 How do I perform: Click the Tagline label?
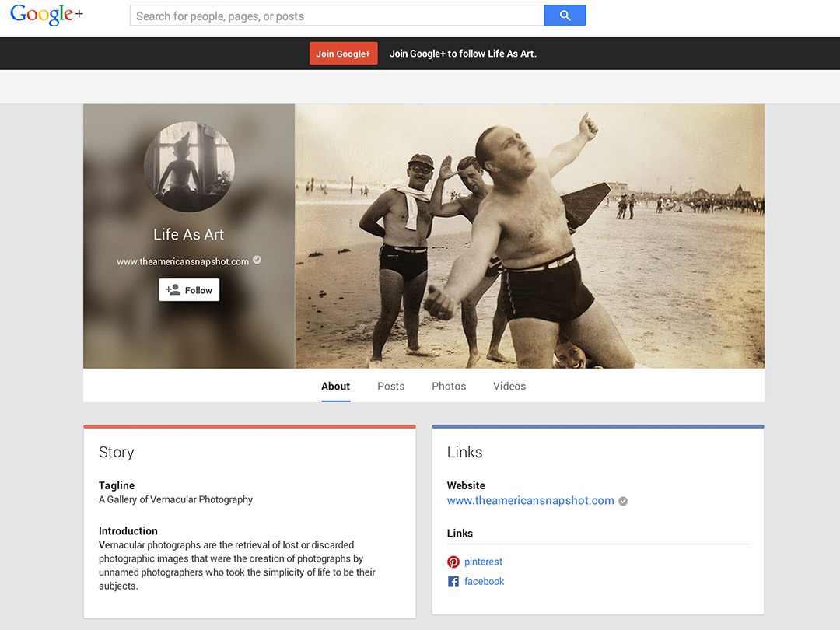pyautogui.click(x=117, y=485)
